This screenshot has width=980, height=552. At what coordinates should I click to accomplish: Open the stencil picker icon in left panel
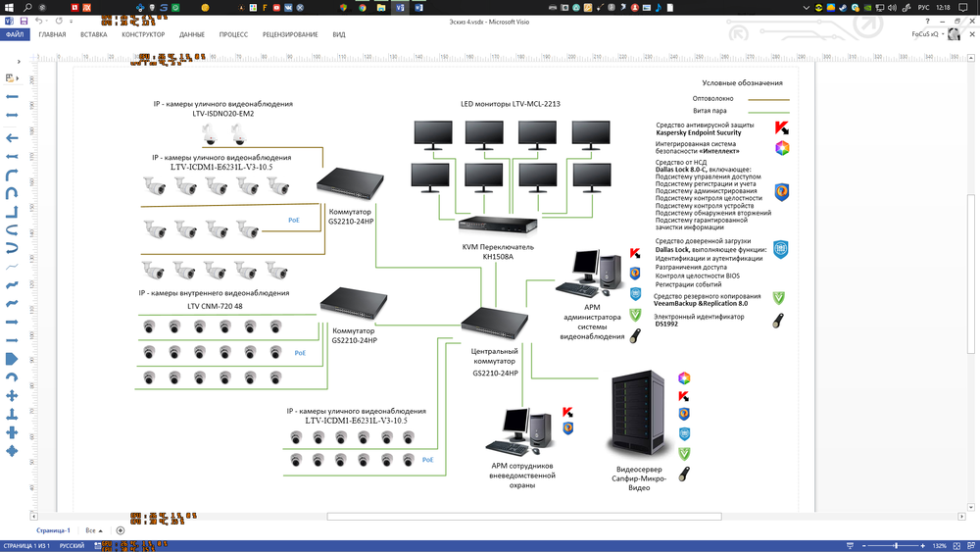click(11, 78)
